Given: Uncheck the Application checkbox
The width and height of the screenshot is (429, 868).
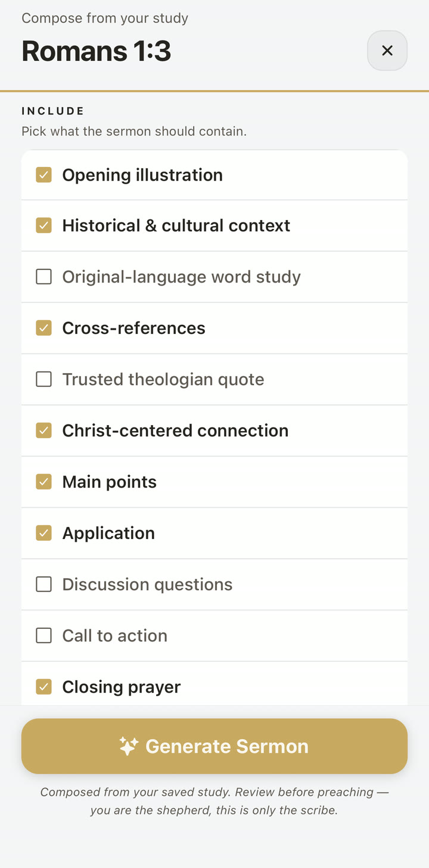Looking at the screenshot, I should 43,533.
